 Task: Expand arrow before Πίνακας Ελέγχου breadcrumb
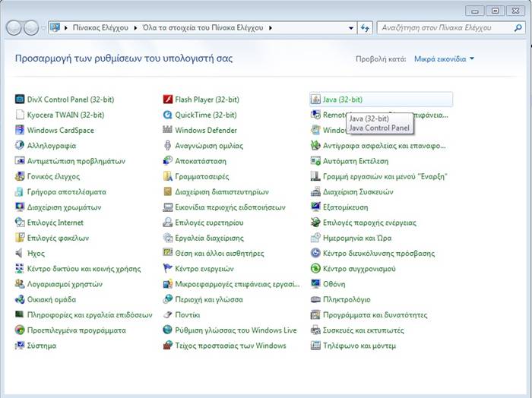click(65, 28)
